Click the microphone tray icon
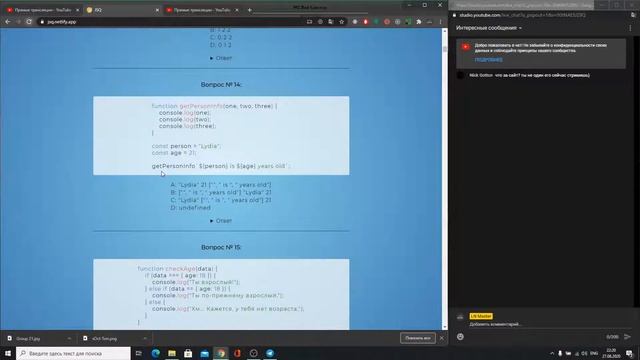The width and height of the screenshot is (640, 360). tap(560, 353)
